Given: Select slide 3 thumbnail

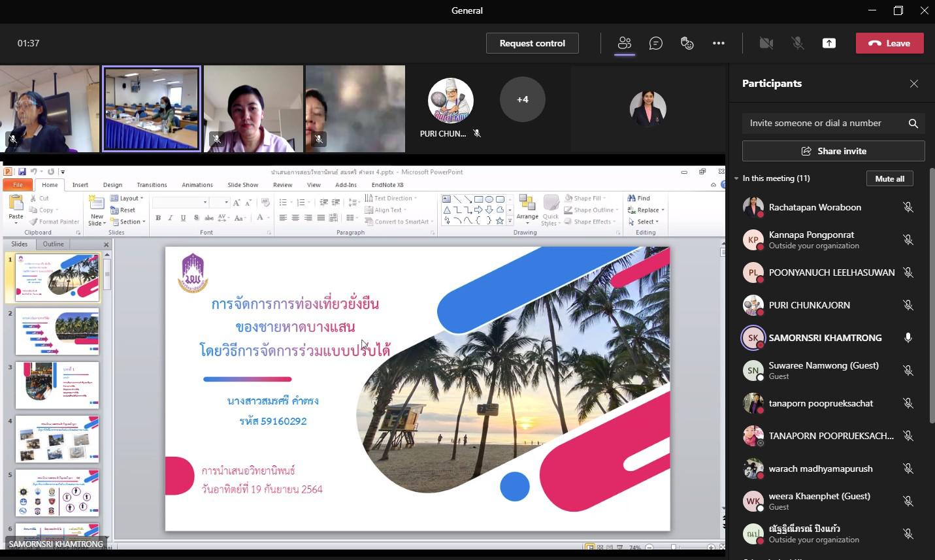Looking at the screenshot, I should pyautogui.click(x=57, y=385).
